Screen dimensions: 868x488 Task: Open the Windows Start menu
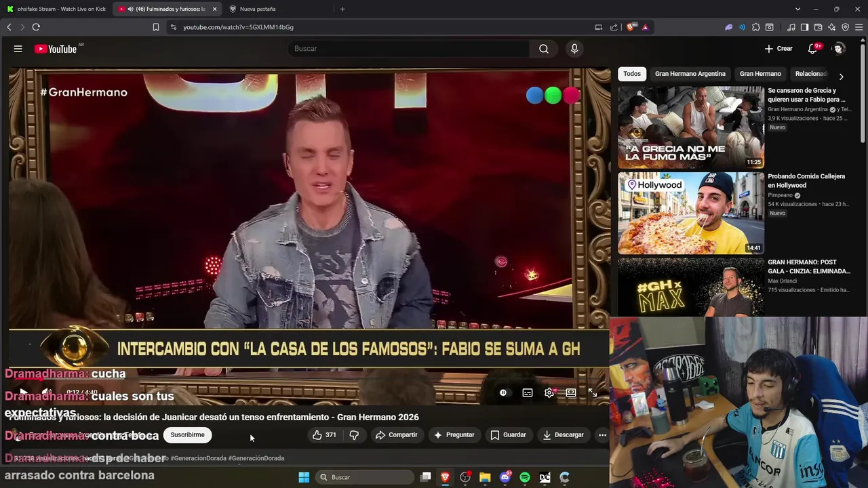pyautogui.click(x=304, y=477)
